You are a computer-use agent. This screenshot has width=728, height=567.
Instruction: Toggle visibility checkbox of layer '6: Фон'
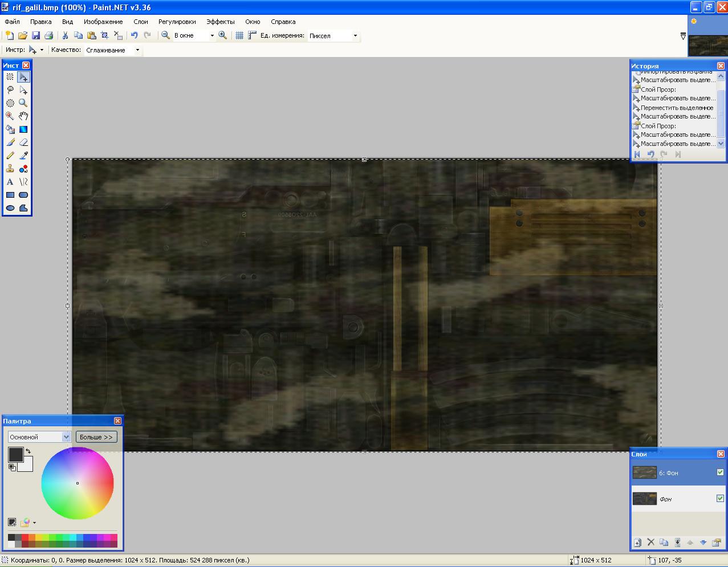720,472
